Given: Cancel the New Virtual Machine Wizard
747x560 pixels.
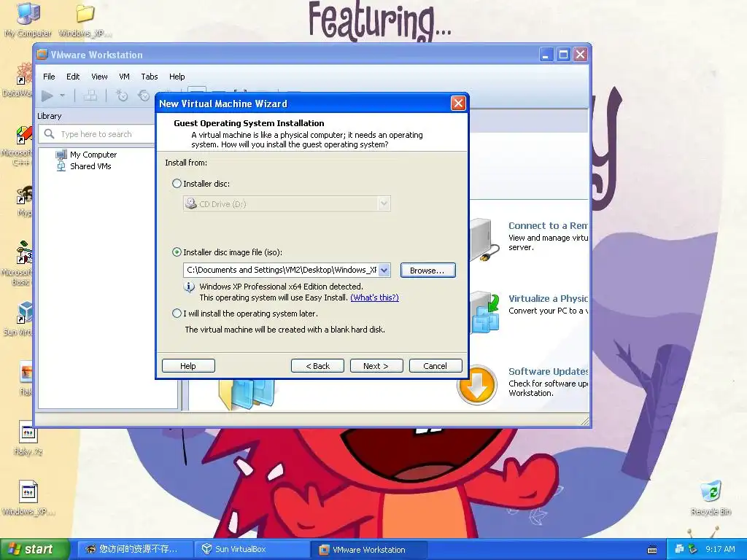Looking at the screenshot, I should coord(436,366).
